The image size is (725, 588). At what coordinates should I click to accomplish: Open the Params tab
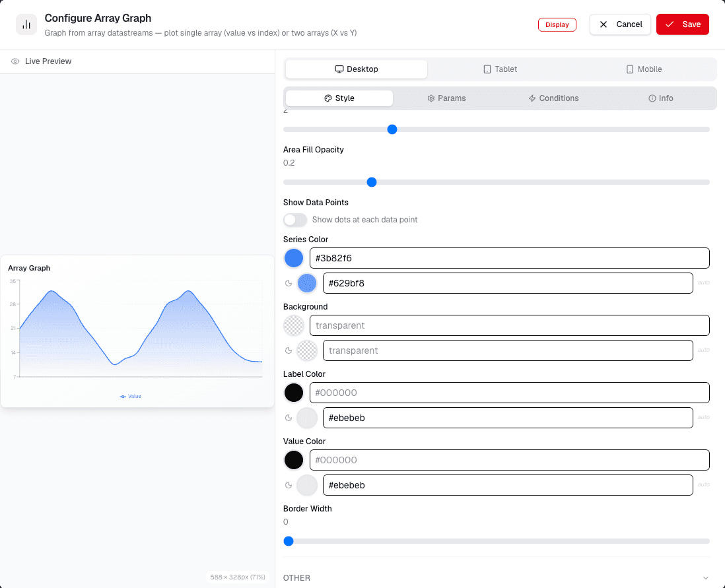tap(446, 98)
